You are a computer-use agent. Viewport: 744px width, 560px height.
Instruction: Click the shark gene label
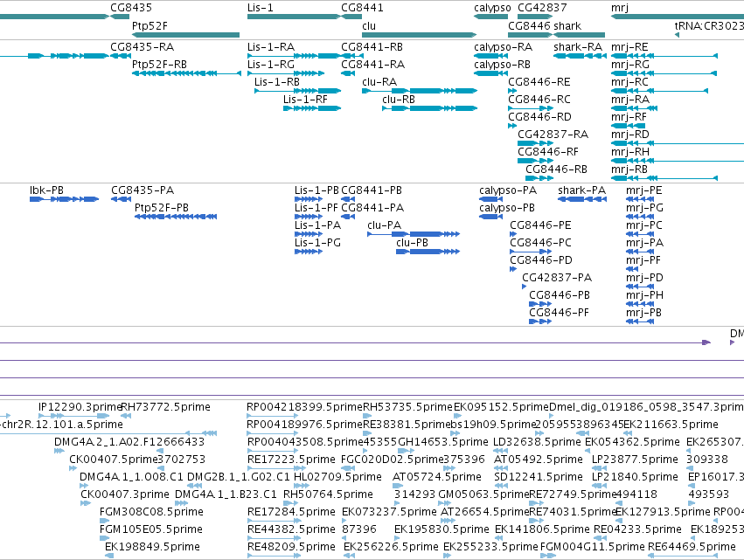click(x=567, y=25)
